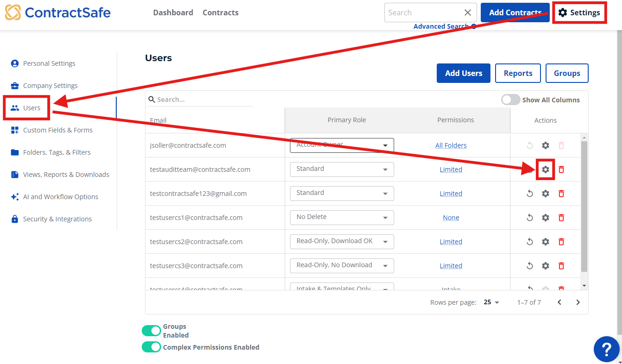Reset password icon for testusercs1@contractsafe.com
The height and width of the screenshot is (364, 622).
[x=530, y=218]
